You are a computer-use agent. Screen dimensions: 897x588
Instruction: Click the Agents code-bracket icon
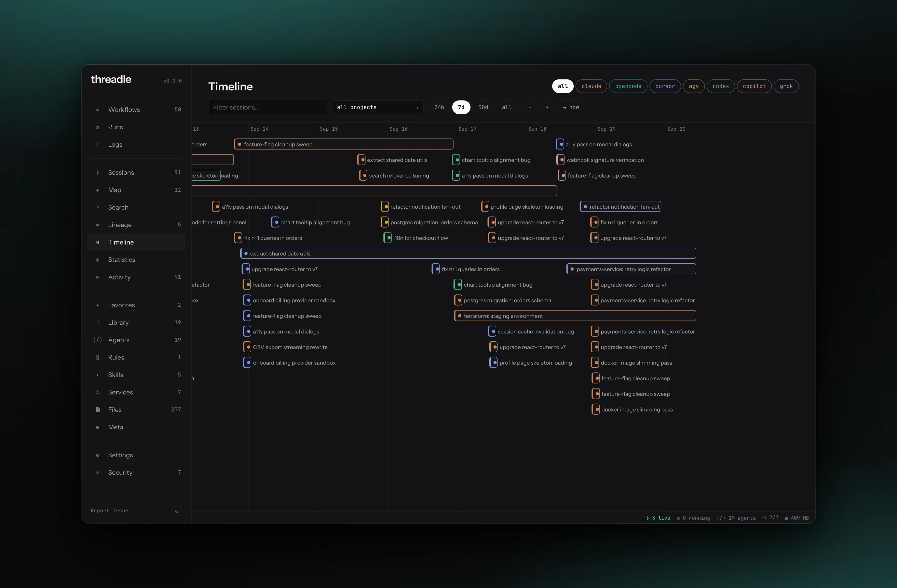coord(98,340)
